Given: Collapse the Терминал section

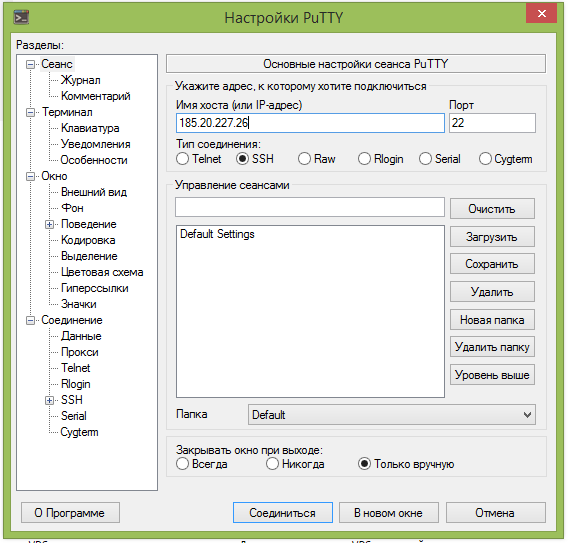Looking at the screenshot, I should (30, 112).
